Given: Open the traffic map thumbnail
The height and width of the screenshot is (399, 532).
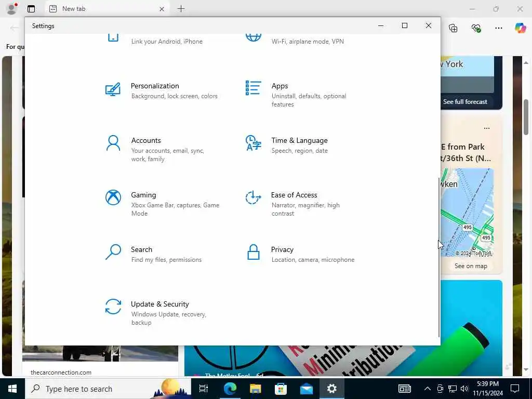Looking at the screenshot, I should (x=467, y=212).
